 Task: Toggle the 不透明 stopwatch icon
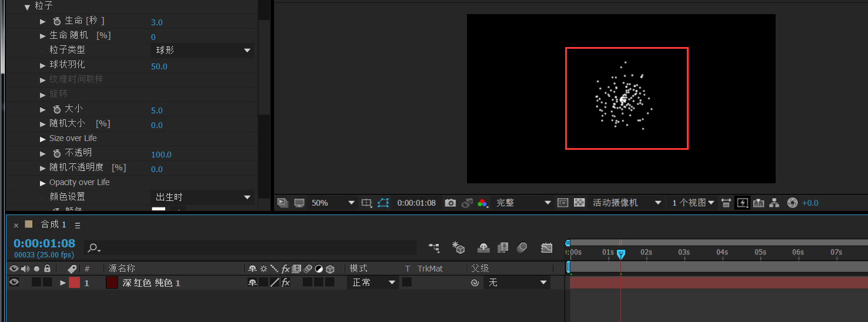point(57,153)
